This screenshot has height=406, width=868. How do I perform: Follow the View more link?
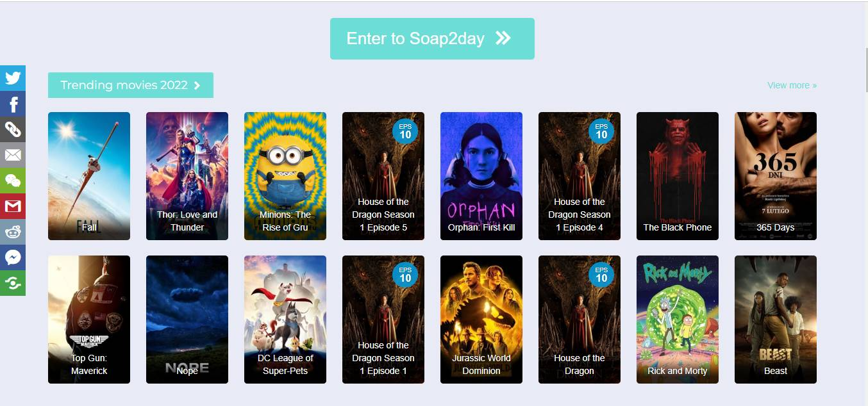coord(792,85)
